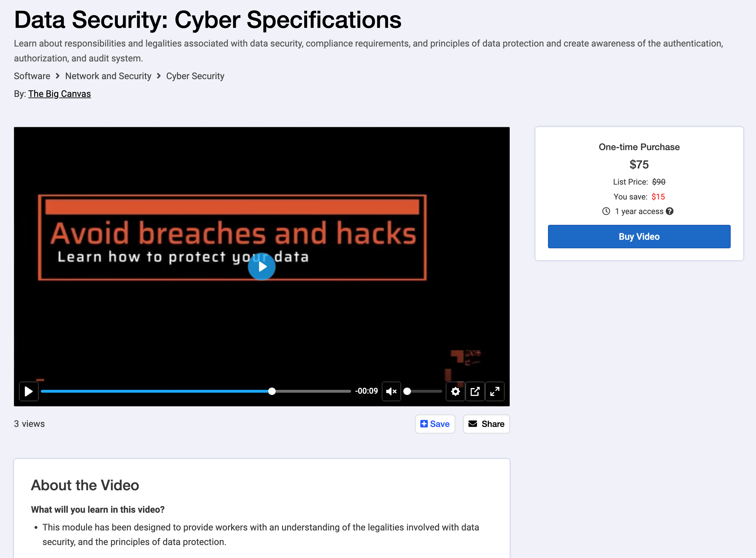Viewport: 756px width, 558px height.
Task: Open The Big Canvas creator link
Action: tap(59, 93)
